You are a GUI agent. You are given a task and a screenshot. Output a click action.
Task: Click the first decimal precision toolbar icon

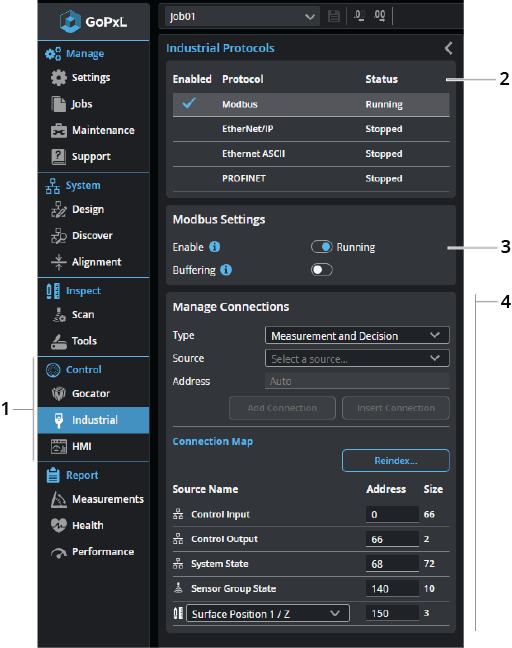click(359, 16)
